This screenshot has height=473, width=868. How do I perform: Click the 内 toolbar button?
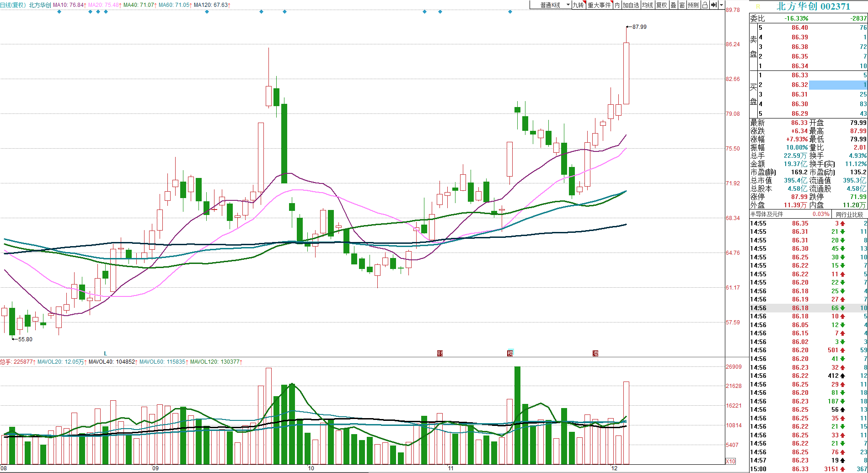click(617, 5)
